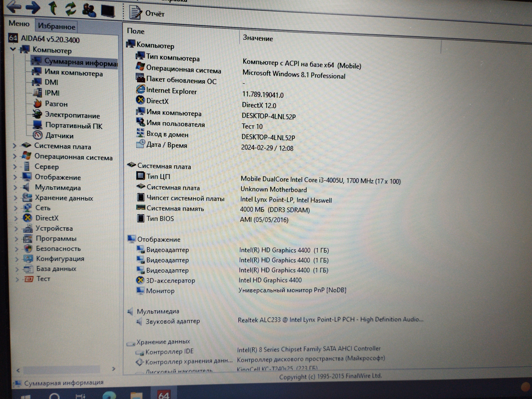Expand the DirectX tree node
The width and height of the screenshot is (532, 399).
click(x=16, y=218)
